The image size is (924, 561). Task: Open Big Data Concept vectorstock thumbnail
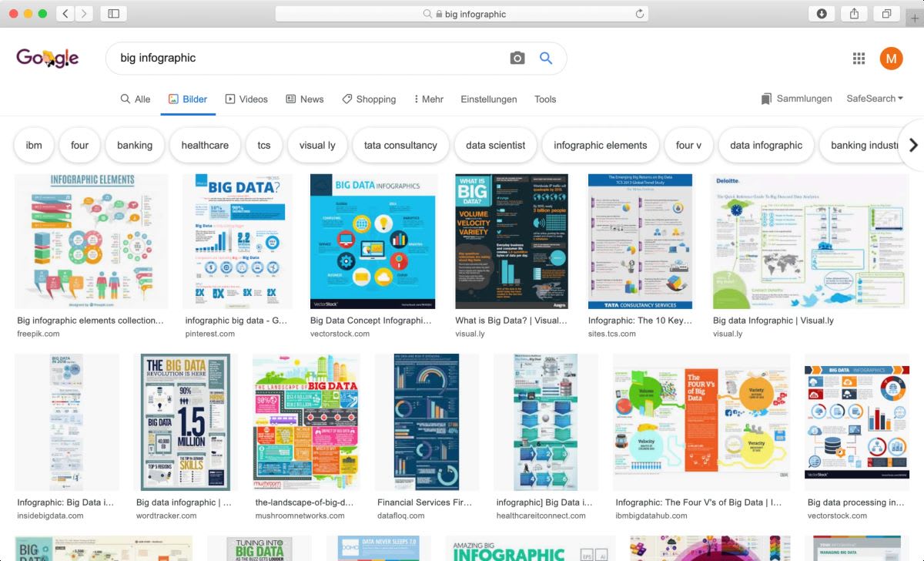373,241
